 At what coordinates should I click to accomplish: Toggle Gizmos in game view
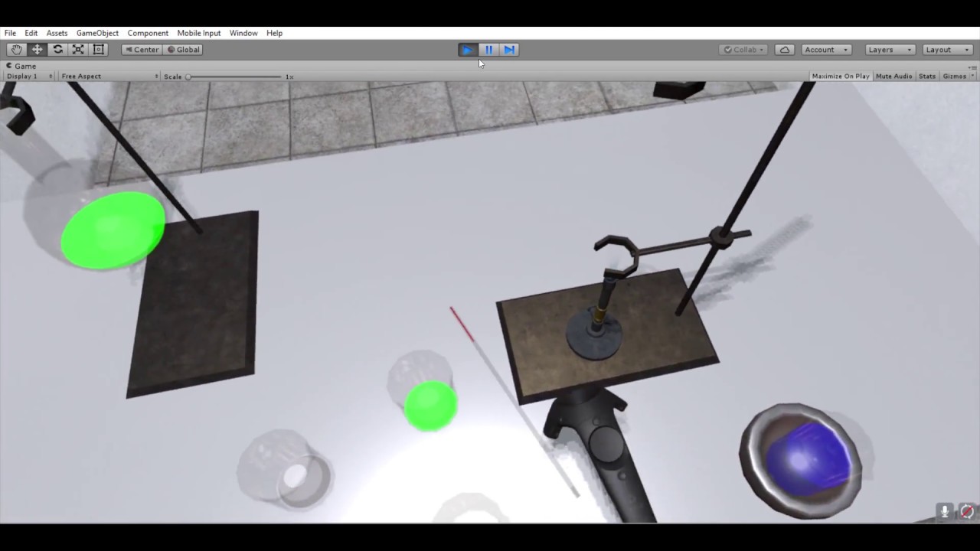coord(954,77)
